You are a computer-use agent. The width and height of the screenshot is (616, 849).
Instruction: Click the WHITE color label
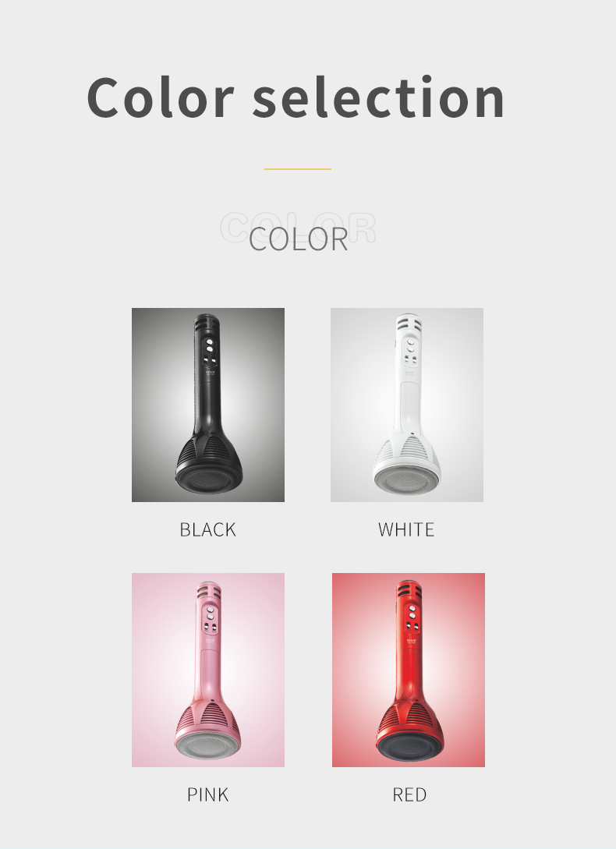pyautogui.click(x=406, y=529)
